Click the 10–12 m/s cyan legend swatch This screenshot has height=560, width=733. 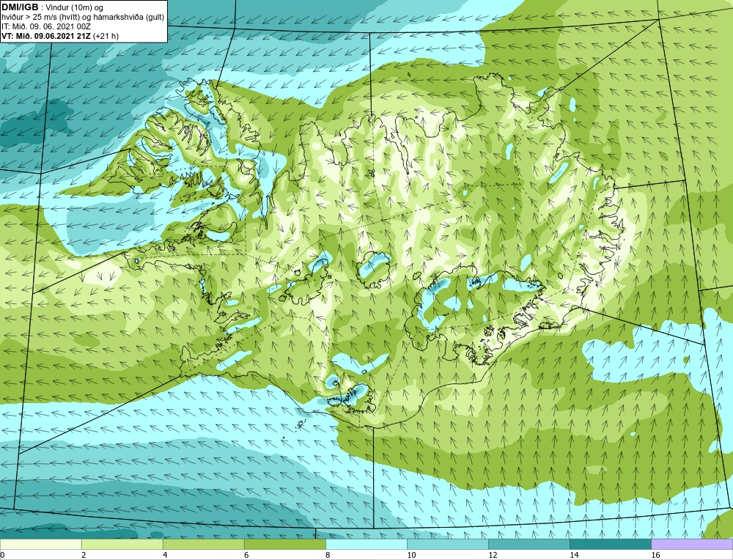[x=447, y=544]
